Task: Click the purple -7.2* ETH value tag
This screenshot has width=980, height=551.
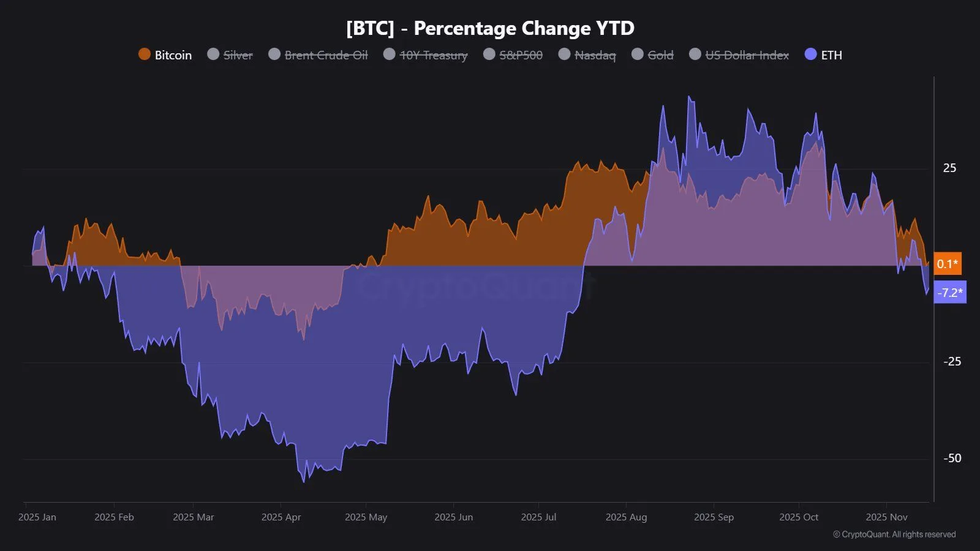Action: point(950,293)
